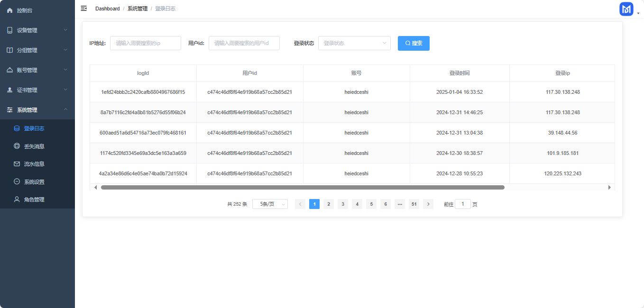Click the 流水信息 envelope icon

pyautogui.click(x=17, y=164)
